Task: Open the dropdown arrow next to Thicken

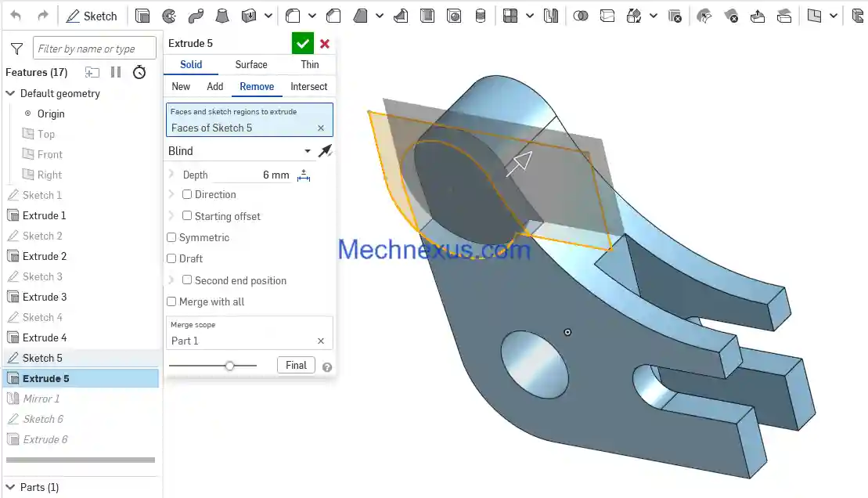Action: click(268, 16)
